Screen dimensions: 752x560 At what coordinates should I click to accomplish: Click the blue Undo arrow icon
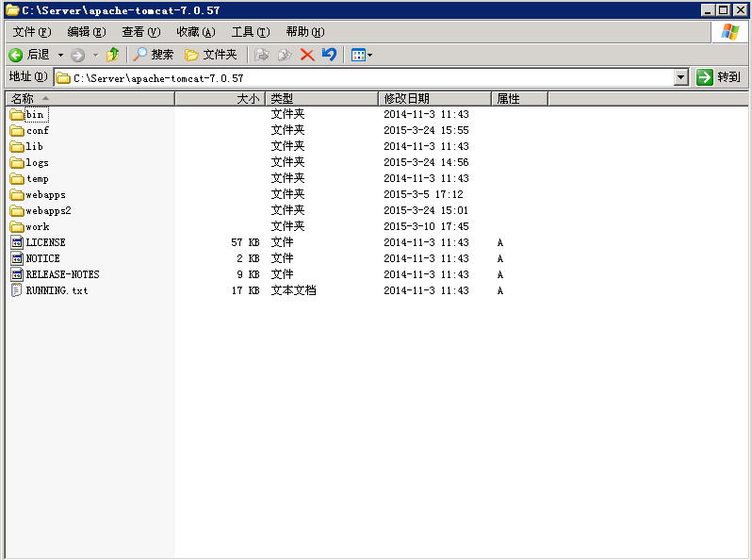pos(330,55)
